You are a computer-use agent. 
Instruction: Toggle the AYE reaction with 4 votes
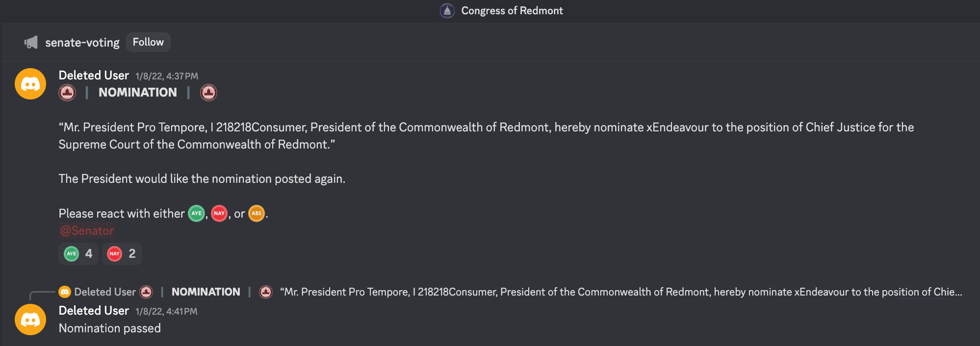pyautogui.click(x=78, y=254)
